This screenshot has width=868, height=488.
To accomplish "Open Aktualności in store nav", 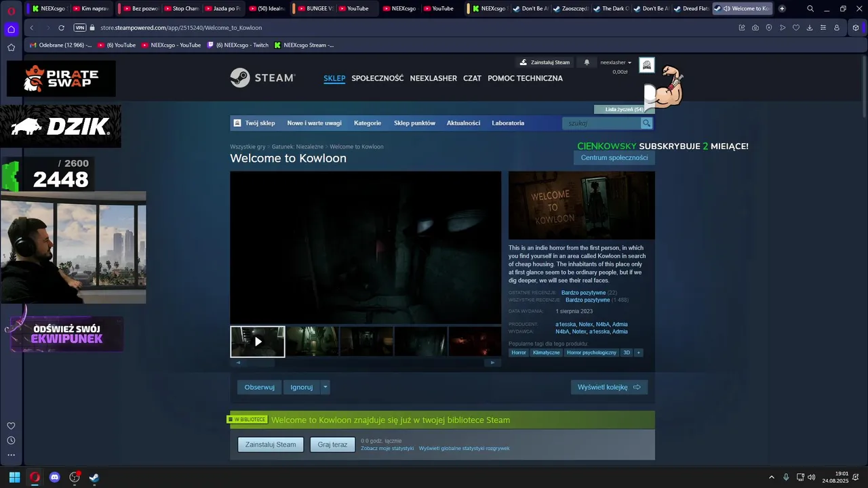I will pos(463,123).
